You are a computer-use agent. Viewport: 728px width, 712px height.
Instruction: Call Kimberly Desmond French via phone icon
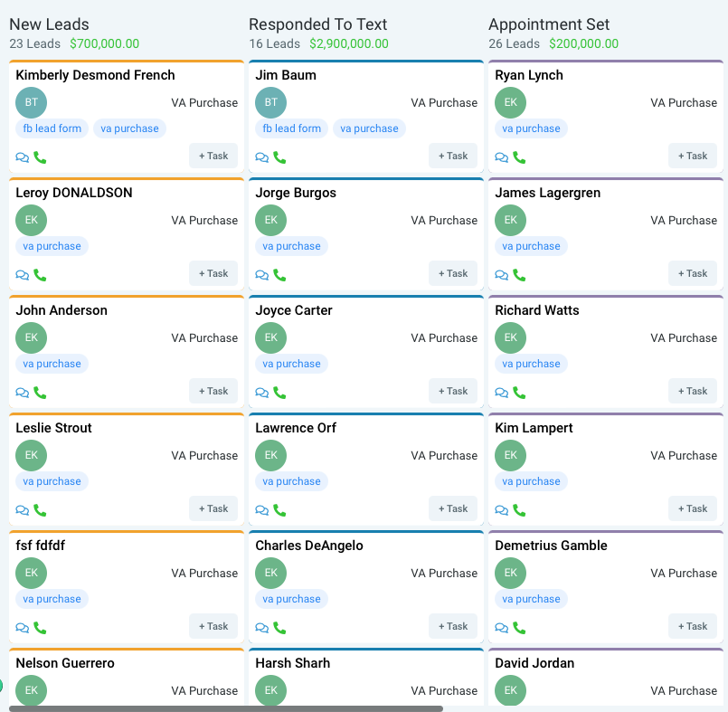pyautogui.click(x=40, y=157)
